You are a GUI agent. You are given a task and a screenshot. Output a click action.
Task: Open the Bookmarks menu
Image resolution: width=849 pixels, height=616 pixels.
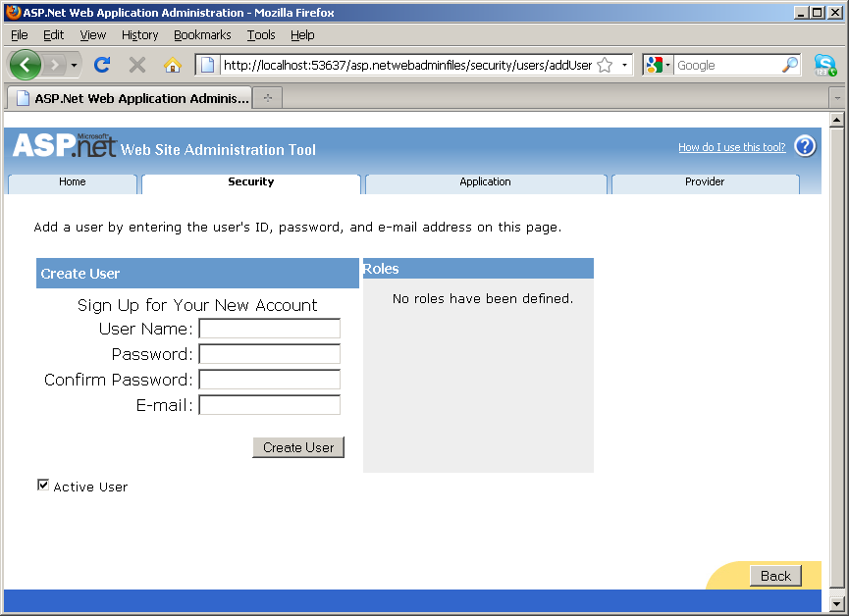(x=202, y=35)
